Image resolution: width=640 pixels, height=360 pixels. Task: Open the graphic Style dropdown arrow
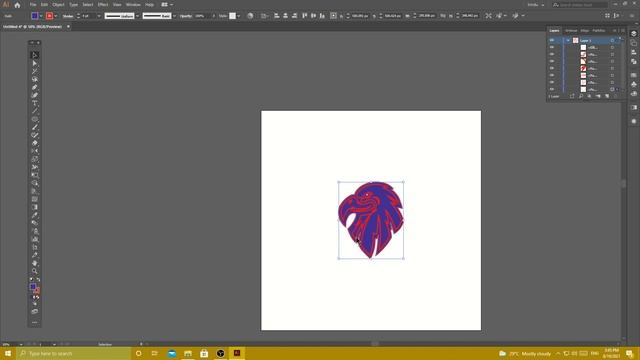[x=239, y=16]
